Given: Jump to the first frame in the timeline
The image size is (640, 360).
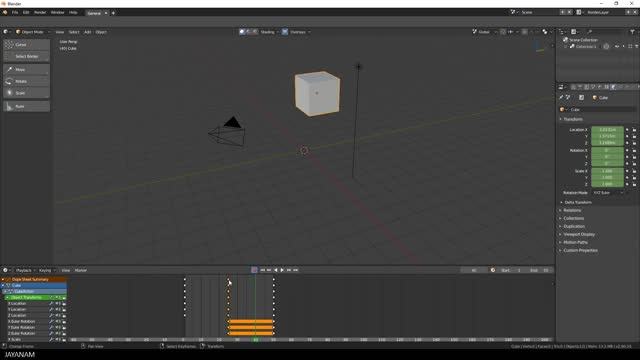Looking at the screenshot, I should pyautogui.click(x=262, y=270).
